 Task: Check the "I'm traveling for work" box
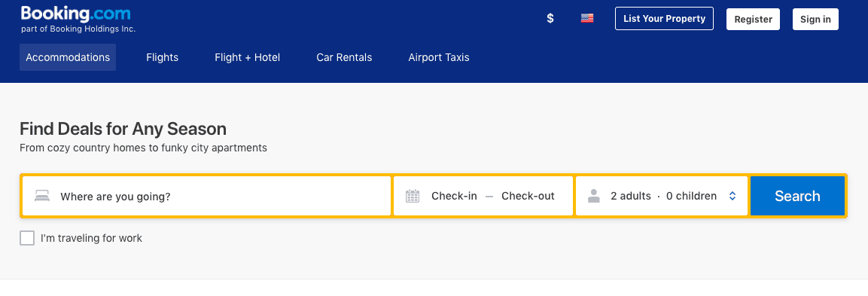coord(27,238)
